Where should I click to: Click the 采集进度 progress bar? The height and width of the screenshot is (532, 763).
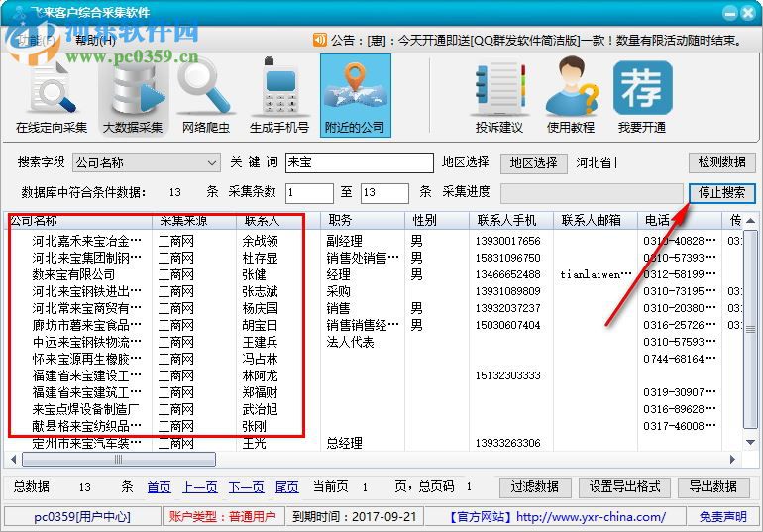point(592,193)
